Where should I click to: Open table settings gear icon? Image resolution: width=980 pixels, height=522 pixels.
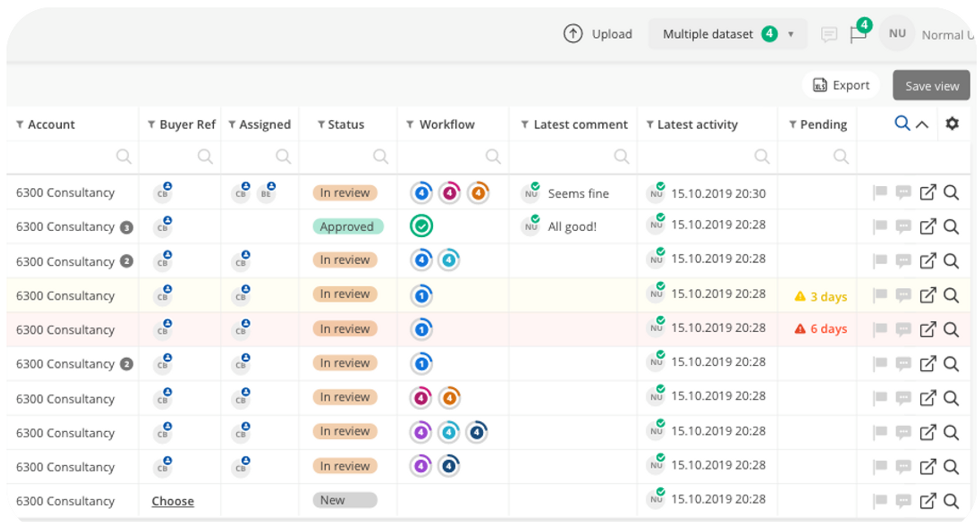(x=952, y=123)
